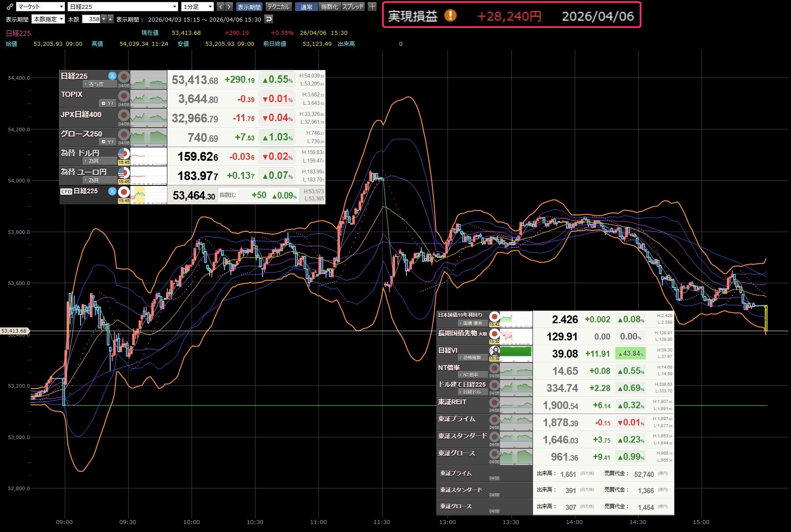
Task: Open the マーケット category dropdown
Action: click(41, 7)
